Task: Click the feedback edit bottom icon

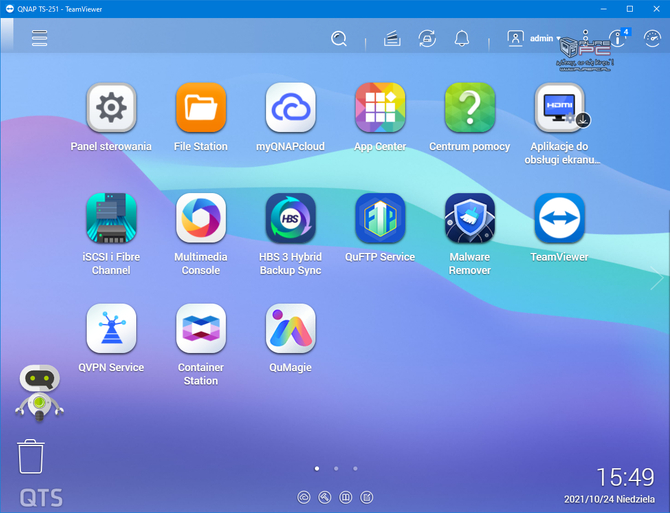Action: (367, 497)
